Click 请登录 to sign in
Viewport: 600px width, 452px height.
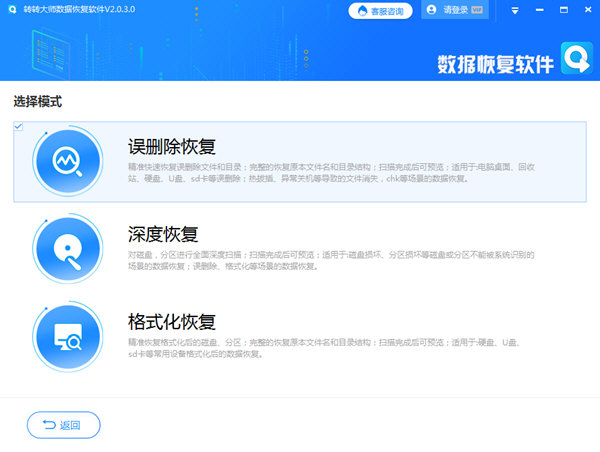(x=454, y=10)
